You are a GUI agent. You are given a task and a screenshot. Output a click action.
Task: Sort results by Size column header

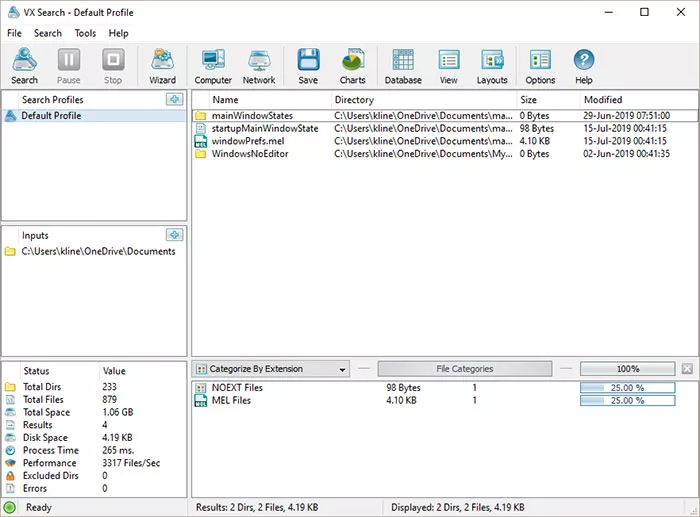tap(548, 100)
